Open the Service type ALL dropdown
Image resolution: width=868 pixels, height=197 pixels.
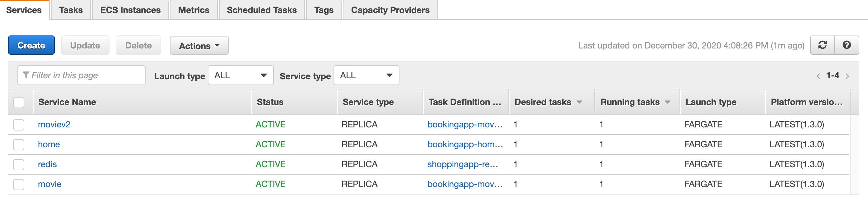(366, 76)
